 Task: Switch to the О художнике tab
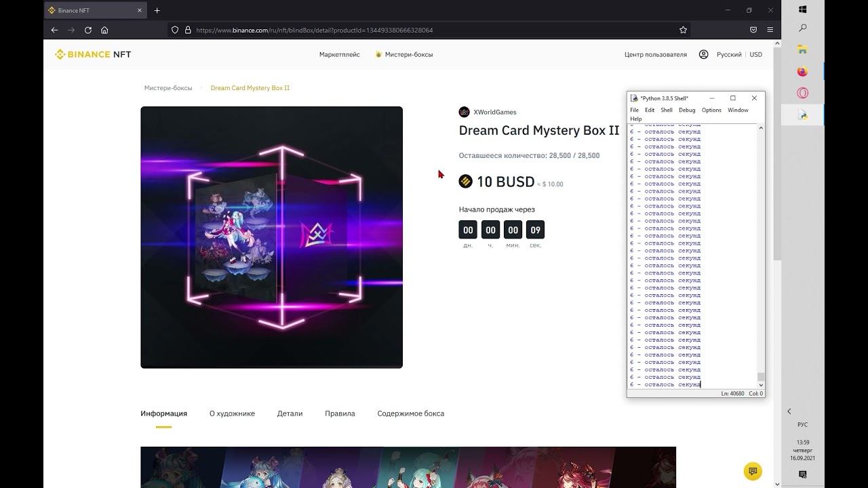pos(232,413)
